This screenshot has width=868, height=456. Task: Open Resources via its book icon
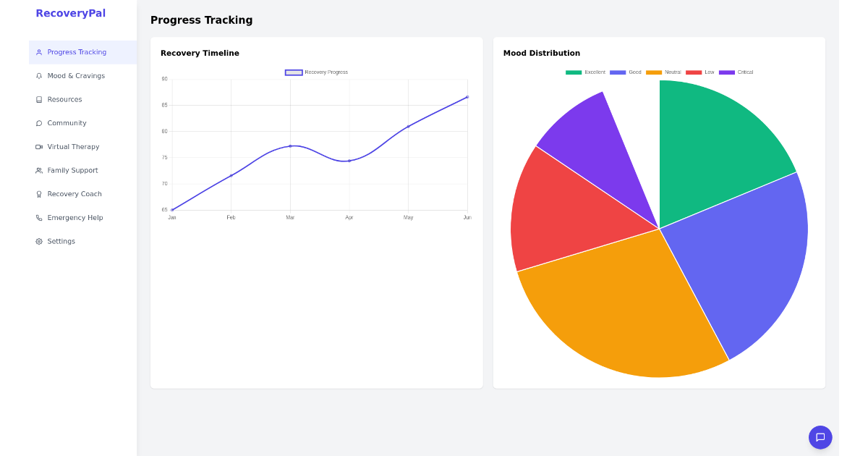point(38,99)
